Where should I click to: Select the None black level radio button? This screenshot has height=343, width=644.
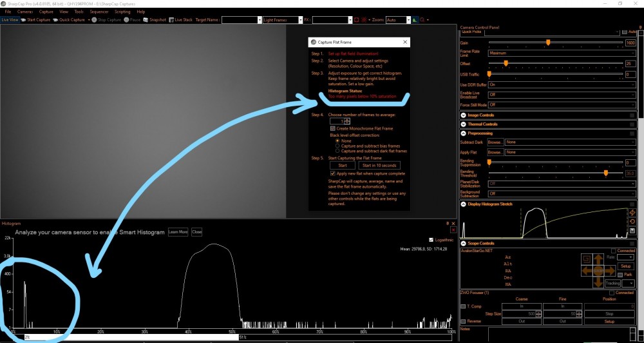click(337, 141)
